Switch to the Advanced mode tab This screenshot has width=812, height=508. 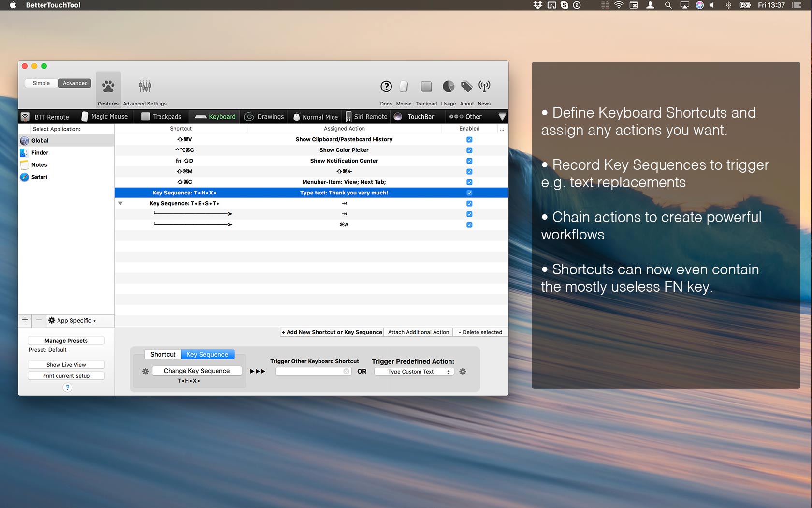coord(74,83)
